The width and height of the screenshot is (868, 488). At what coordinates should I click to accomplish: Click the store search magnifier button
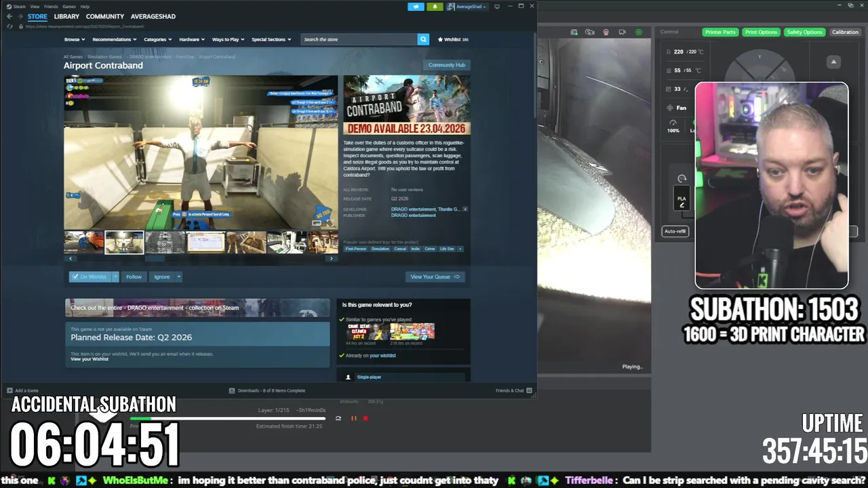click(x=423, y=39)
